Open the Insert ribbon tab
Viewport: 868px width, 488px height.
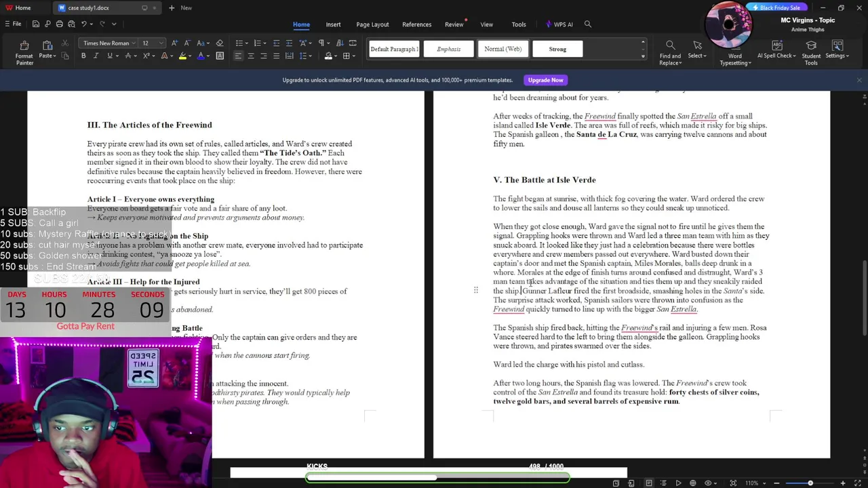pos(333,24)
